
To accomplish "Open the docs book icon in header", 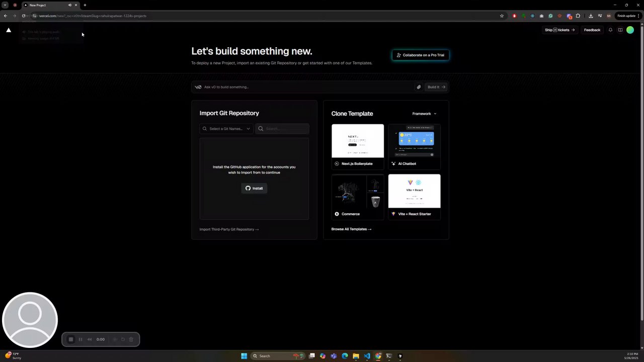I will [620, 30].
